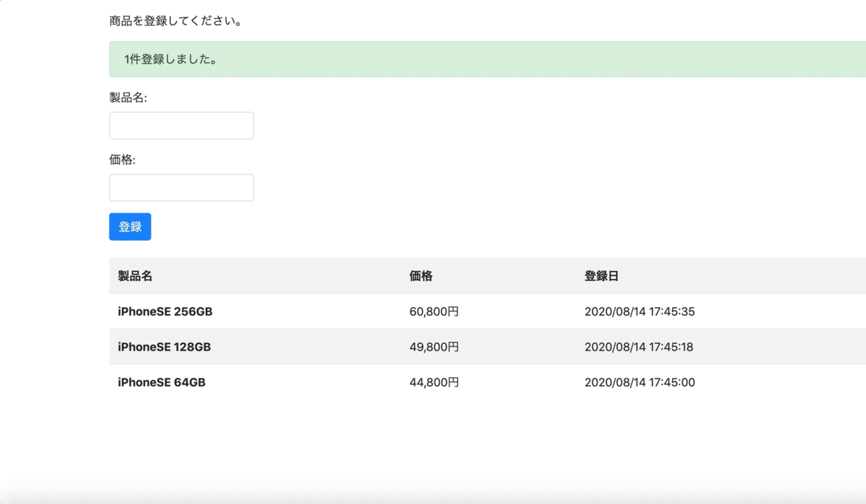Click the 登録日 table column header

coord(602,276)
